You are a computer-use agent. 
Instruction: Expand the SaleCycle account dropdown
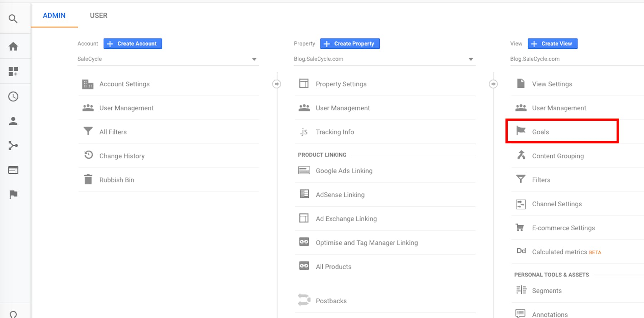point(168,59)
